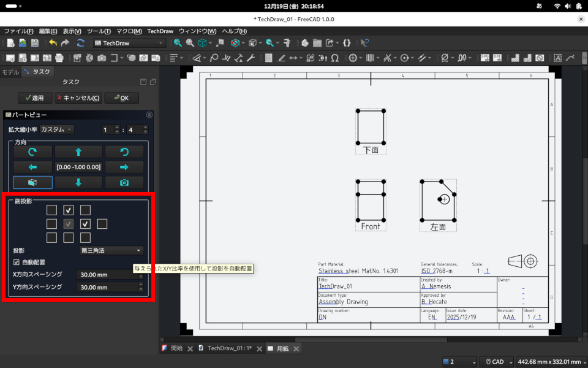The width and height of the screenshot is (588, 368).
Task: Rotate the view counter-clockwise in the direction panel
Action: click(124, 151)
